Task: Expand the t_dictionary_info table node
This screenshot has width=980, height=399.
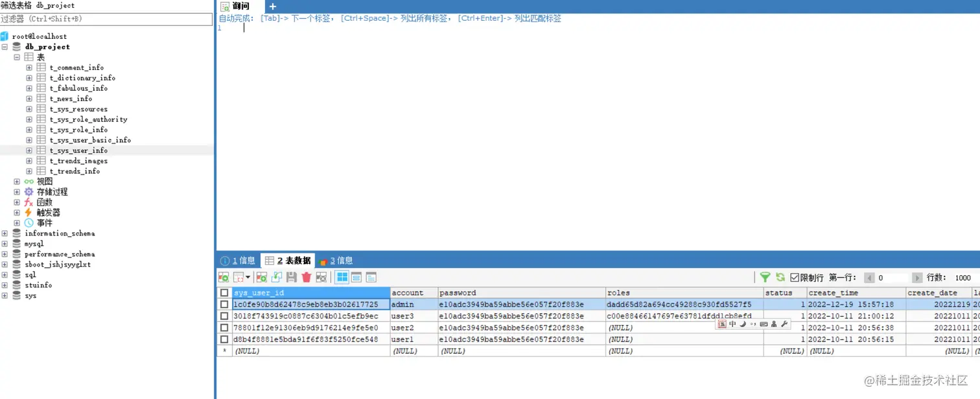Action: pyautogui.click(x=29, y=78)
